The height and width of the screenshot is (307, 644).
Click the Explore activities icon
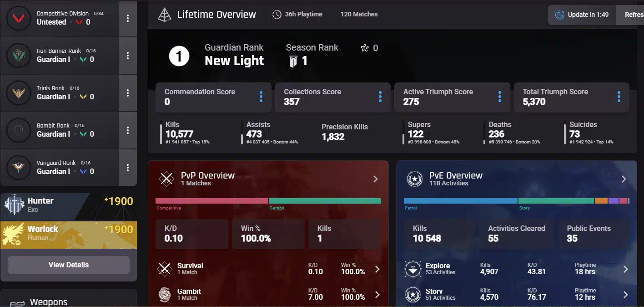[x=413, y=269]
